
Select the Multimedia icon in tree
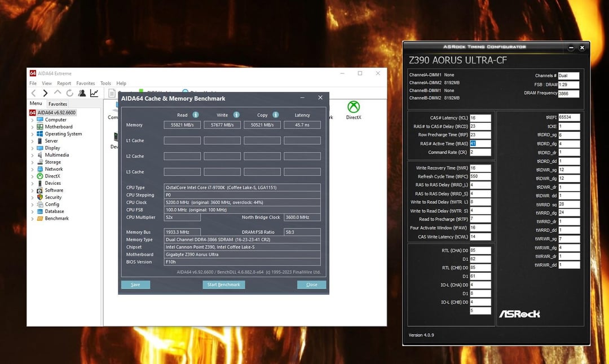point(39,155)
